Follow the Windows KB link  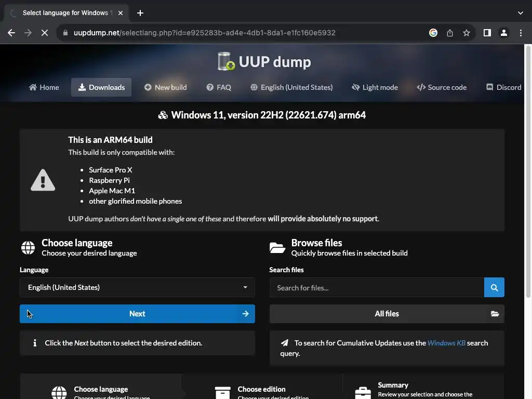point(446,343)
